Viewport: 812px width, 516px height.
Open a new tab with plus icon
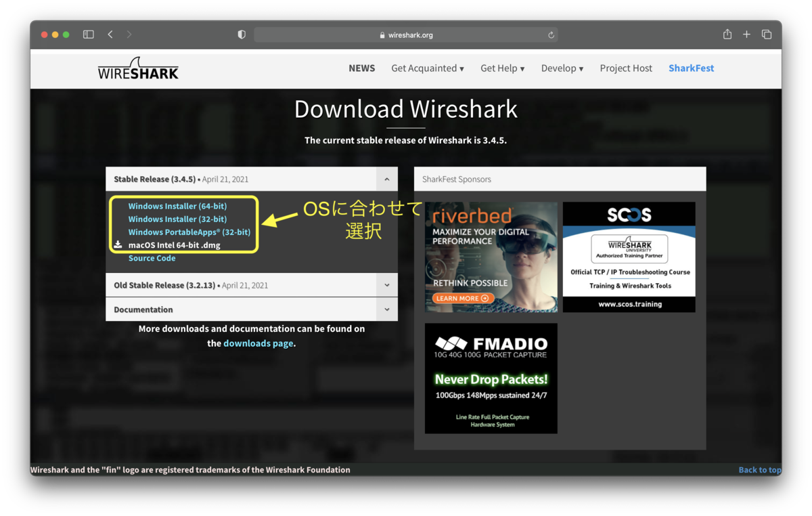pos(747,35)
